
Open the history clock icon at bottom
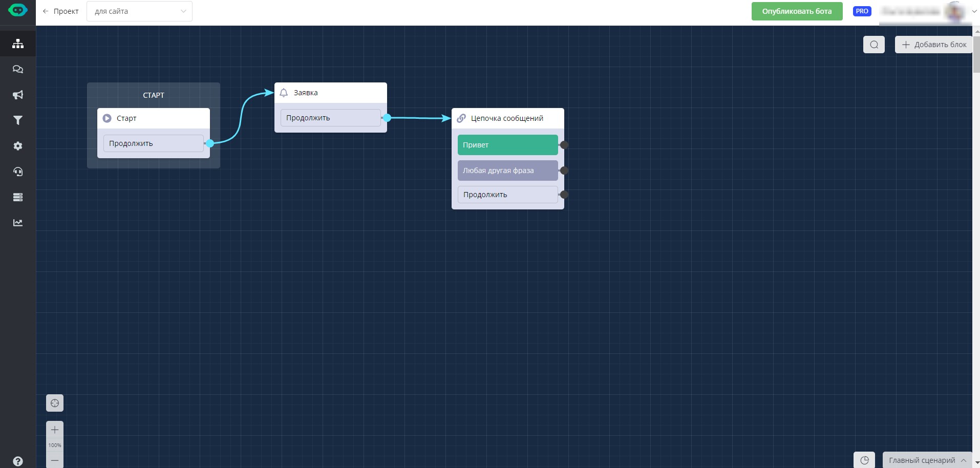[x=864, y=460]
